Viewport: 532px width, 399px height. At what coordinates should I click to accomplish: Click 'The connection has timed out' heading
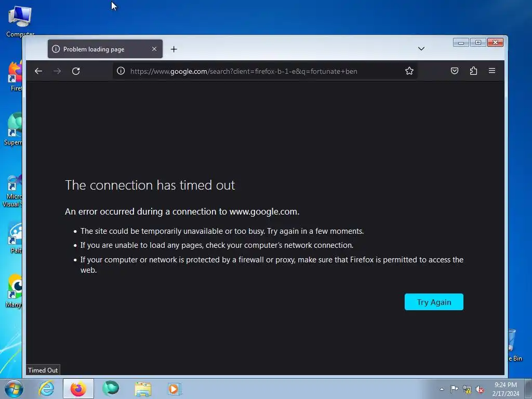pos(150,185)
